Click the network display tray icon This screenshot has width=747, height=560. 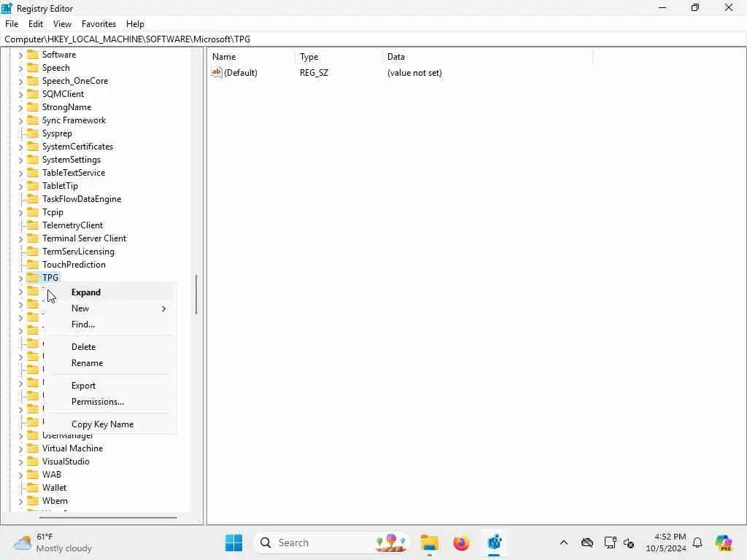click(x=610, y=542)
